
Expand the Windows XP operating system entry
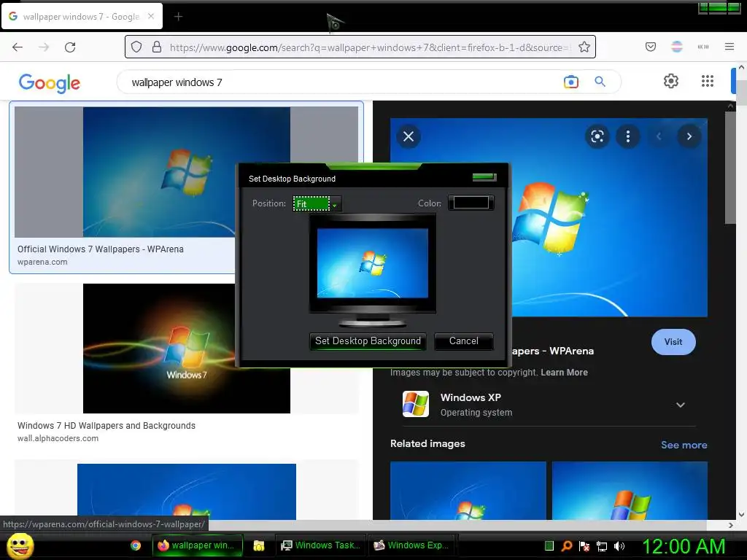pyautogui.click(x=681, y=405)
